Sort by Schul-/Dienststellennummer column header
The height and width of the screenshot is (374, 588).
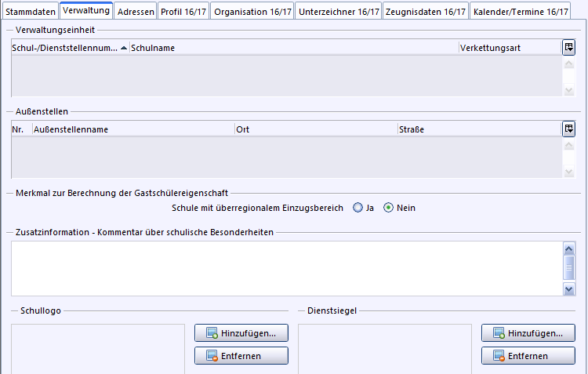(x=70, y=48)
